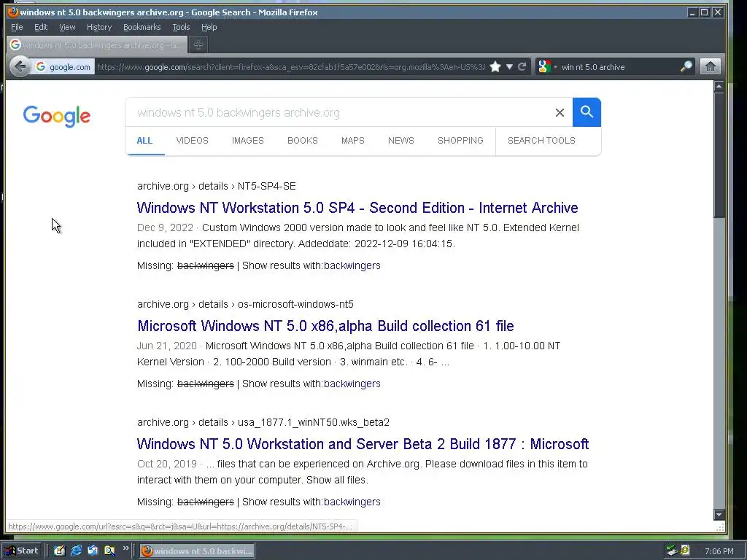Click the magnifier icon in Firefox search box
Screen dimensions: 747x560
[686, 66]
